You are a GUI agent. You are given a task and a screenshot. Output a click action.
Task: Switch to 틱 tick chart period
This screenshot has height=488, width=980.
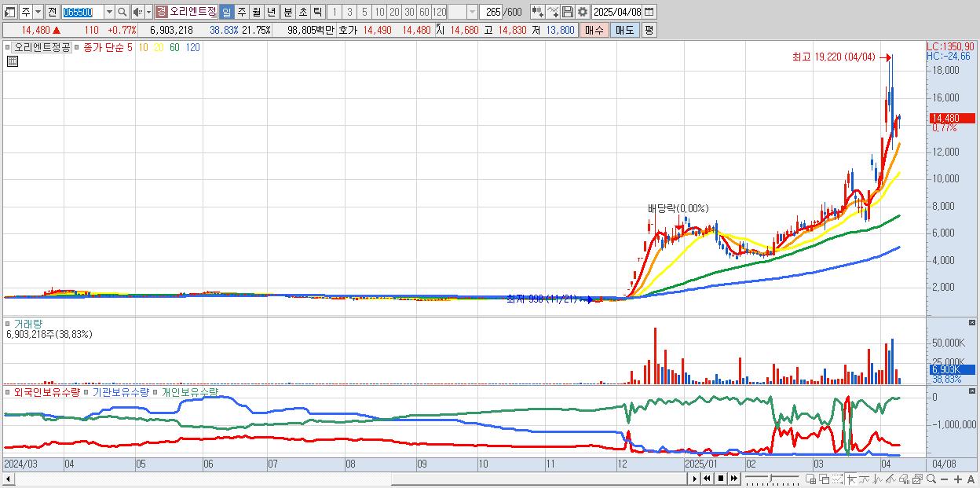pyautogui.click(x=317, y=12)
